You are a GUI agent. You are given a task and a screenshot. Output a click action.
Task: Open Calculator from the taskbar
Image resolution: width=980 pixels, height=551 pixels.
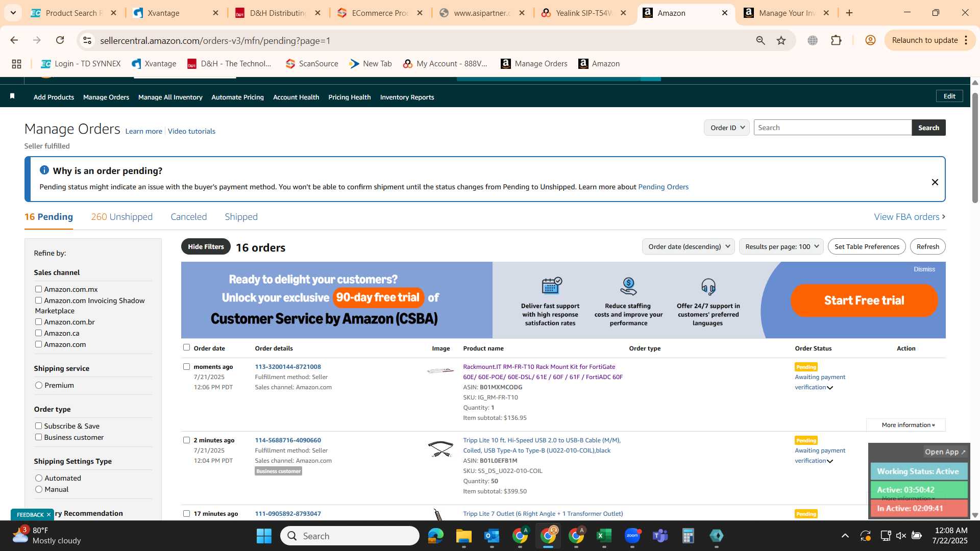pyautogui.click(x=688, y=536)
